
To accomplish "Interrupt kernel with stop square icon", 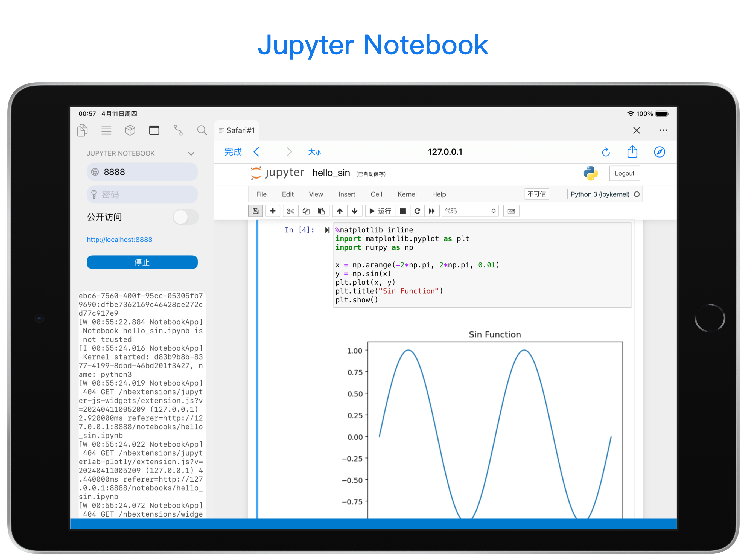I will [402, 211].
